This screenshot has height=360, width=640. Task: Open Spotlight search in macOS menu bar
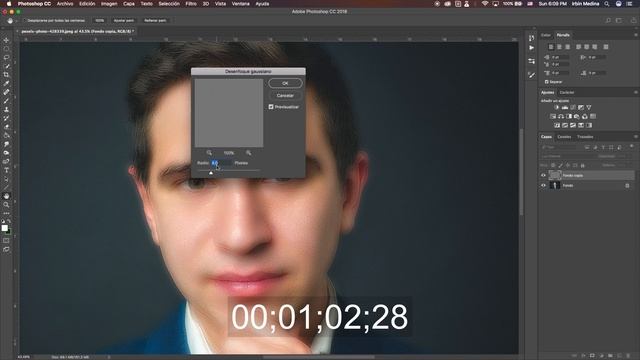point(607,4)
